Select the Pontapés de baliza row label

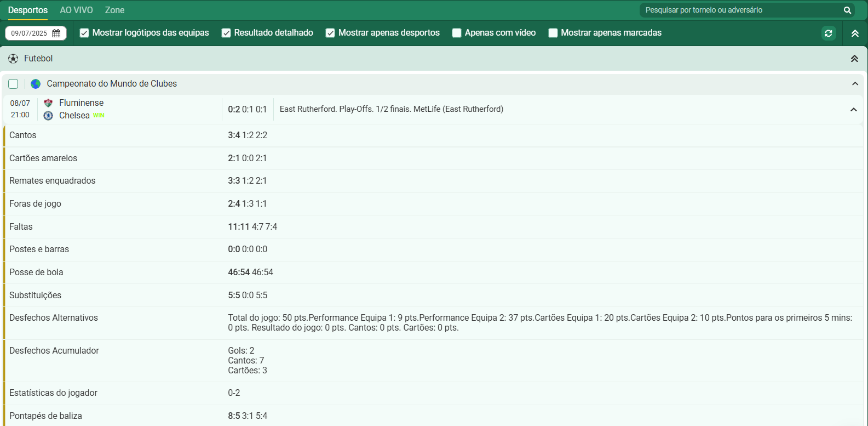pos(45,416)
